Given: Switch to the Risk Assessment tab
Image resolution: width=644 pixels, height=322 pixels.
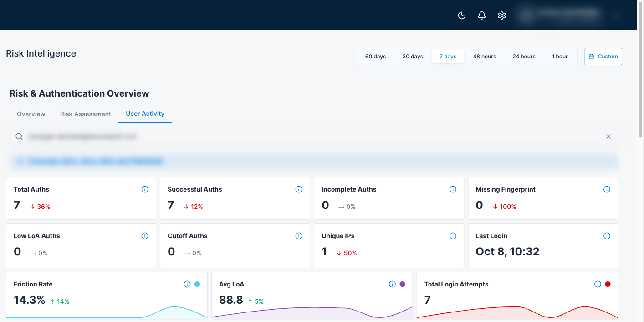Looking at the screenshot, I should coord(86,114).
